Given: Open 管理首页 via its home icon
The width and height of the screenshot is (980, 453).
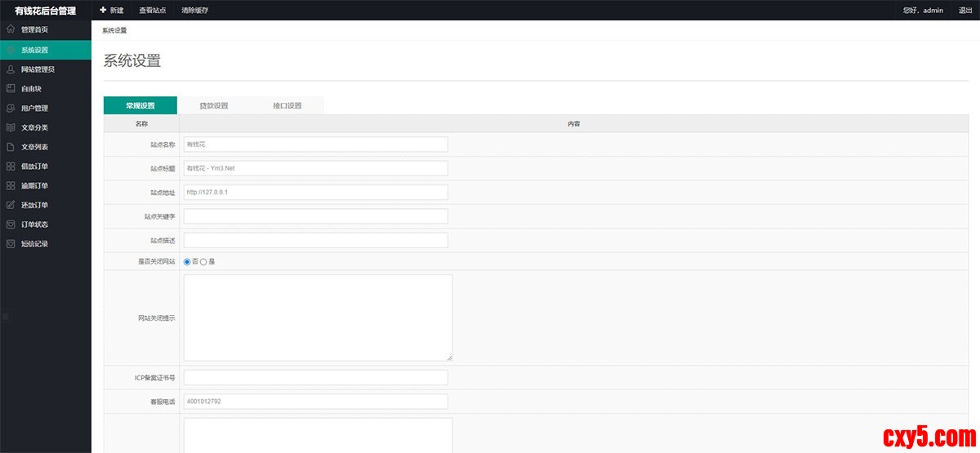Looking at the screenshot, I should pyautogui.click(x=11, y=29).
